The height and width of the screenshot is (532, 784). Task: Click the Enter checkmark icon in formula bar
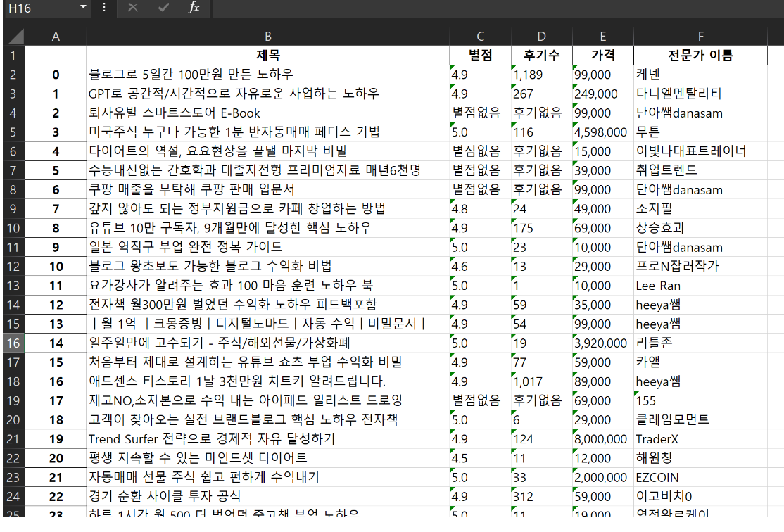click(163, 8)
